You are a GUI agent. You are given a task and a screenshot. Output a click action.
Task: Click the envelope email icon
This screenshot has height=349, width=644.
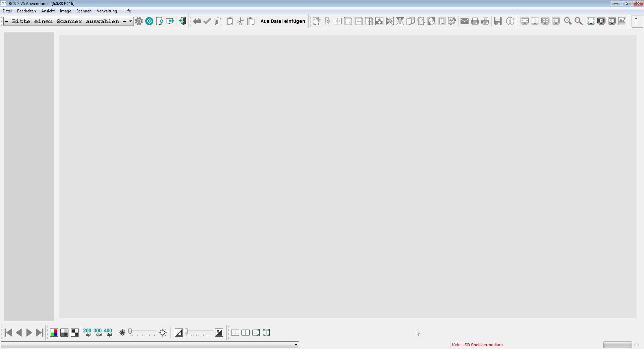[x=465, y=21]
